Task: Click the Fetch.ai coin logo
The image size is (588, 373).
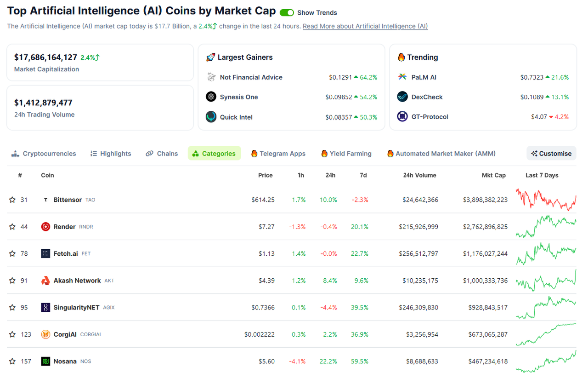Action: (45, 253)
